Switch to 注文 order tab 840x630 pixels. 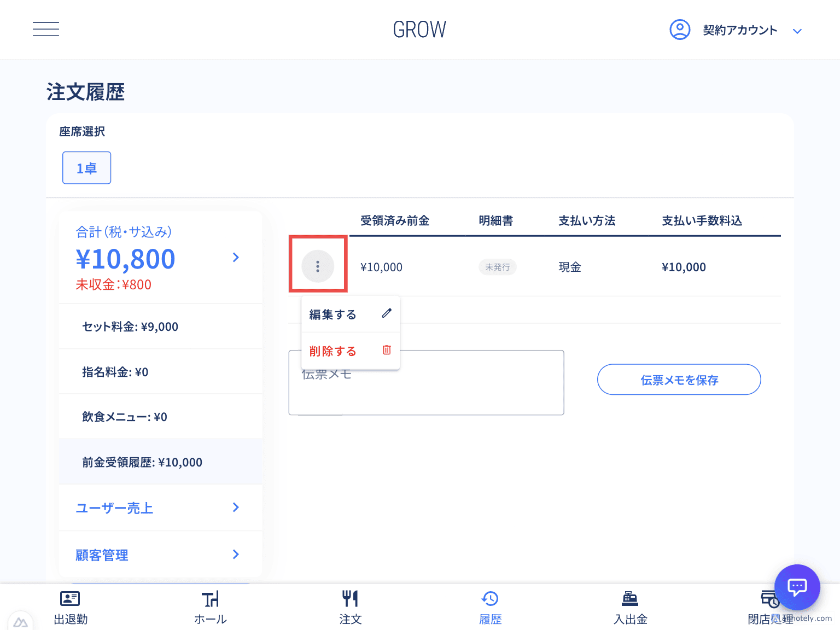coord(350,608)
